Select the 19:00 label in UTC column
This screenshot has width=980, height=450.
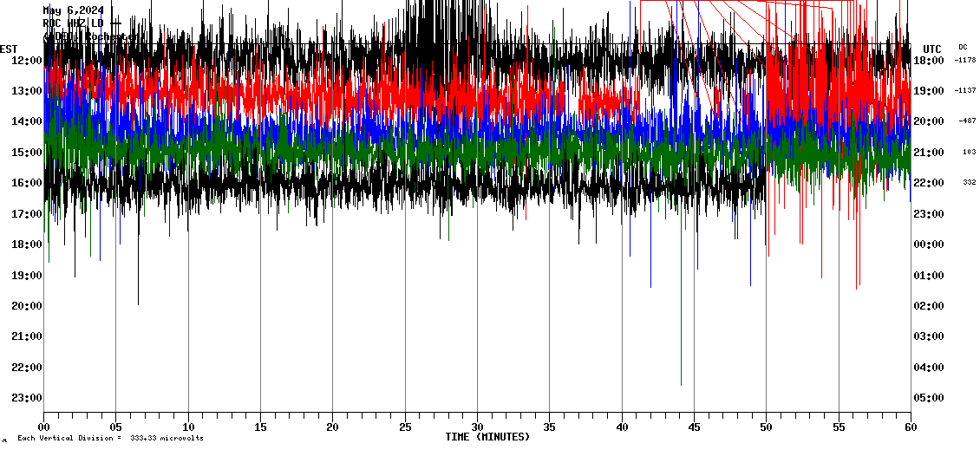click(x=929, y=91)
